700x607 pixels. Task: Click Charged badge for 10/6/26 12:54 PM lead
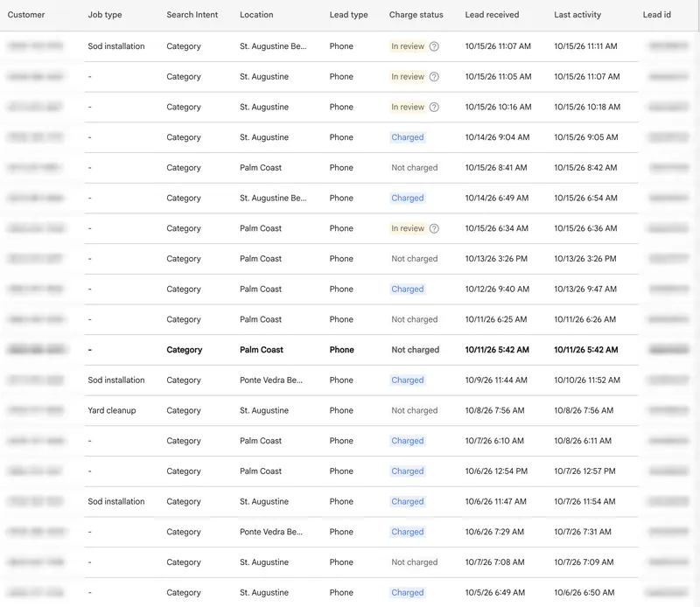click(407, 471)
